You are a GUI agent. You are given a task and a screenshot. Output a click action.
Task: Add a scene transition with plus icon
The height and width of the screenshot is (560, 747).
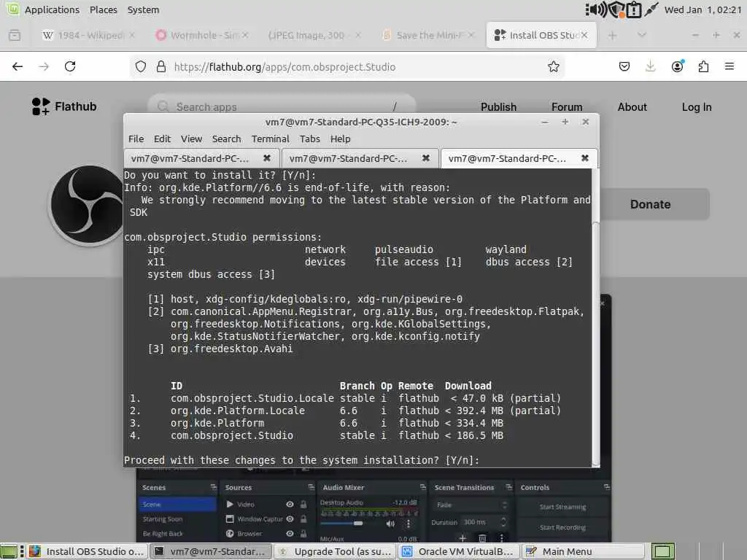click(x=462, y=538)
